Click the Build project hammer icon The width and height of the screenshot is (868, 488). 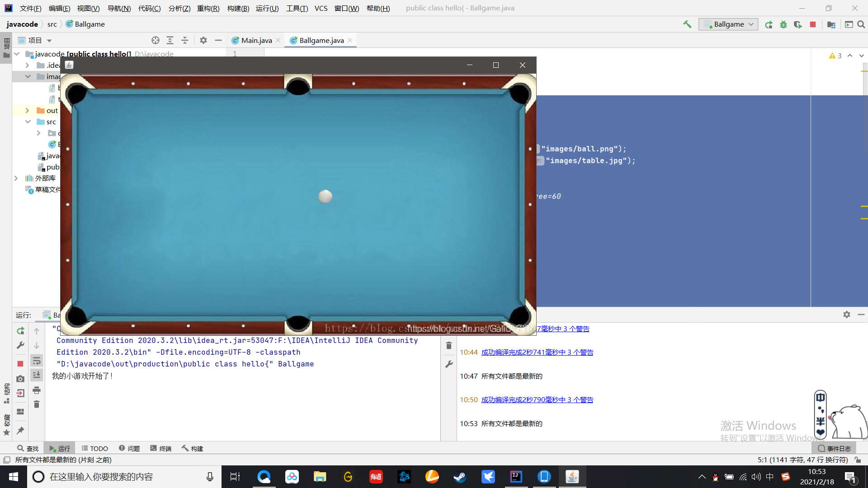pos(687,24)
